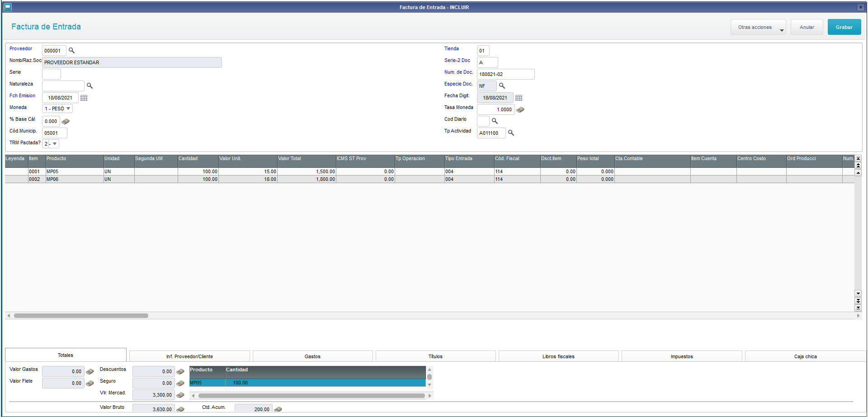Click the 18.00 Valor Unit. cell
The image size is (868, 417).
pyautogui.click(x=248, y=179)
